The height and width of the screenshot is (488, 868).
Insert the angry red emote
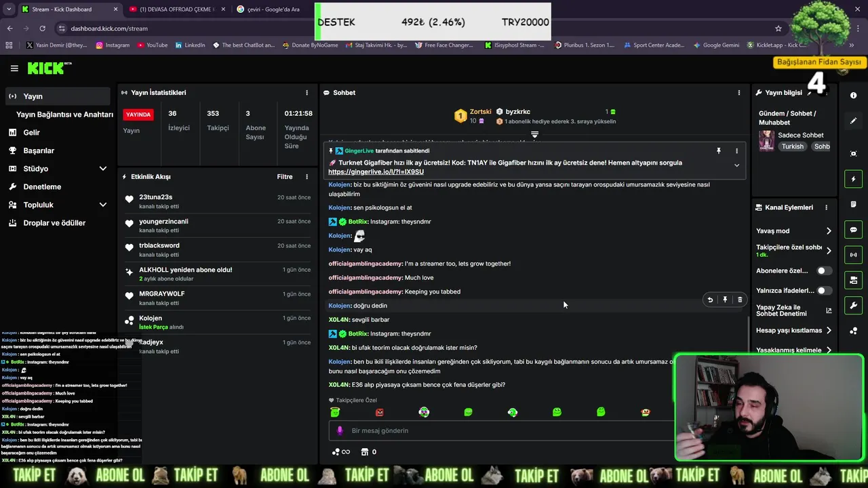[x=380, y=412]
